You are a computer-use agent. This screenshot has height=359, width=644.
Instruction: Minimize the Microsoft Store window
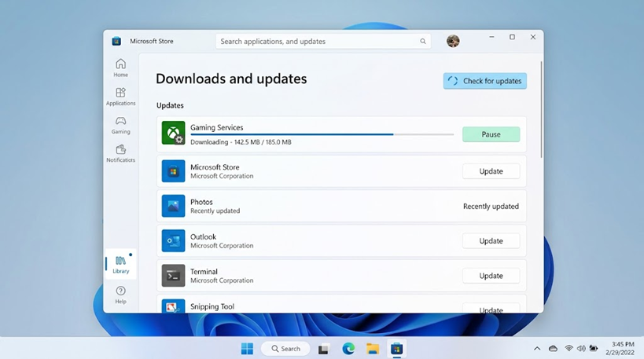coord(491,37)
